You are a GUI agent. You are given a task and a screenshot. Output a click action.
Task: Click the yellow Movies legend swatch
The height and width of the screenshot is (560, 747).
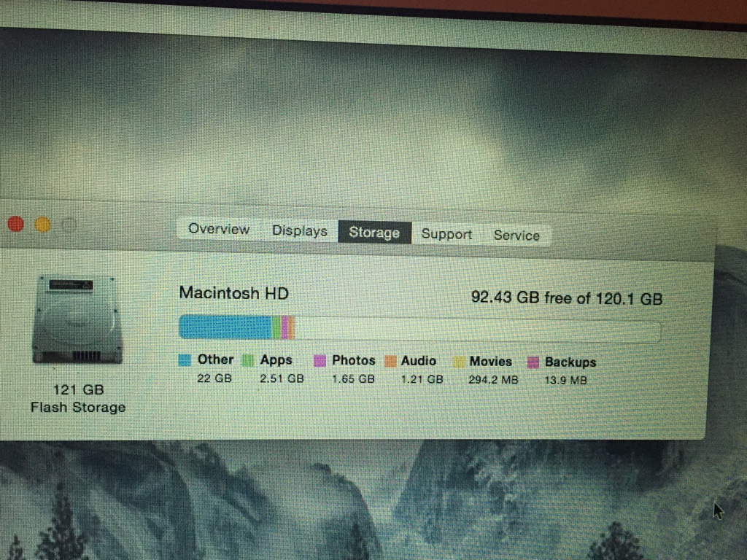pos(459,362)
